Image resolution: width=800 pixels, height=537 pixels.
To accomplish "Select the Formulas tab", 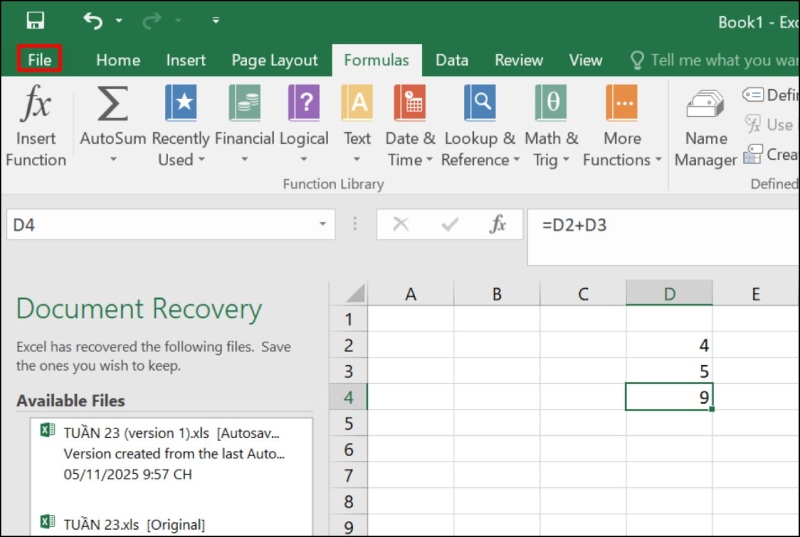I will click(377, 60).
